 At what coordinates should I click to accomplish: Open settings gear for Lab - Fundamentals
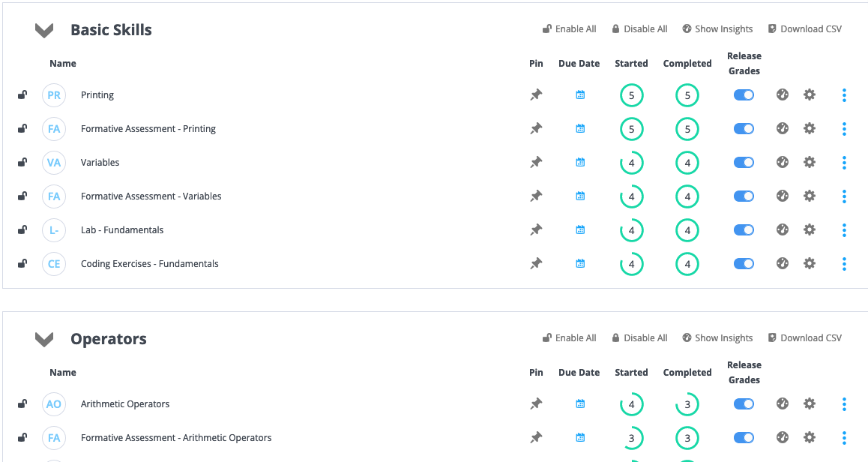coord(810,230)
